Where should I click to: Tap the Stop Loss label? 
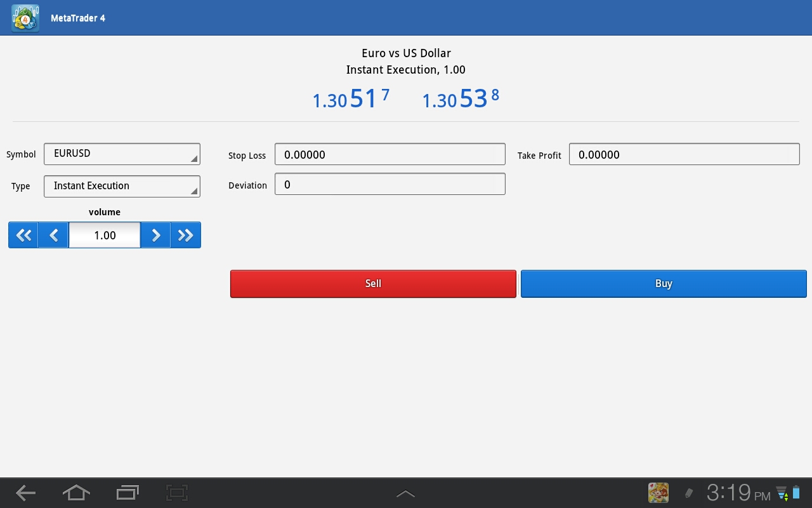[247, 156]
